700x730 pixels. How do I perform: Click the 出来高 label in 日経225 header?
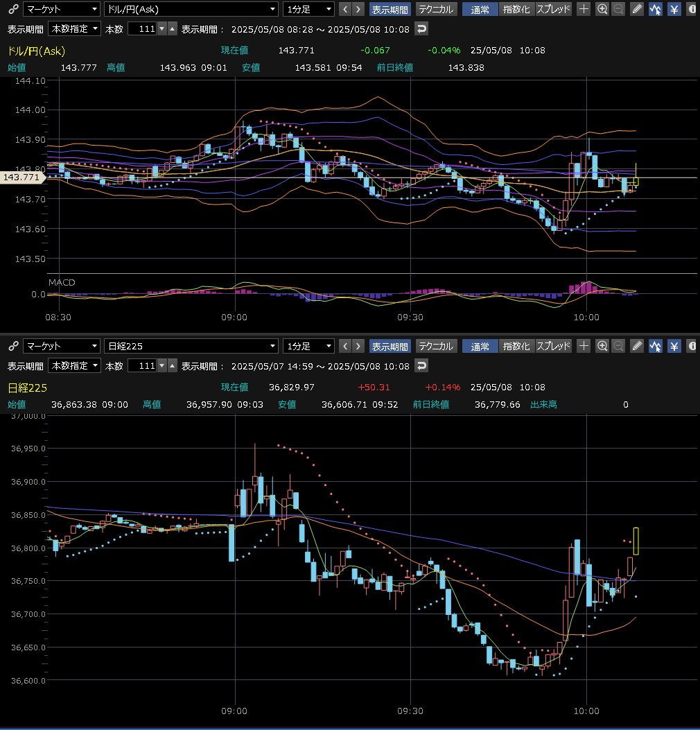click(543, 405)
